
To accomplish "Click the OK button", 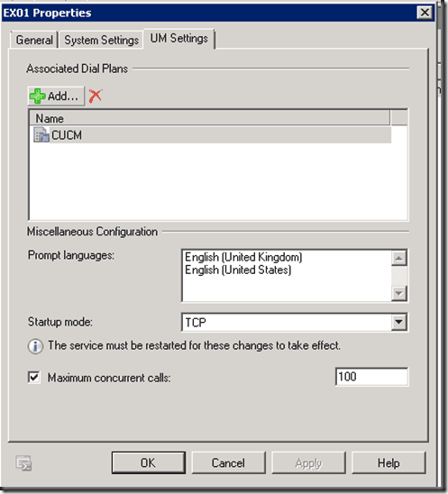I will tap(148, 462).
